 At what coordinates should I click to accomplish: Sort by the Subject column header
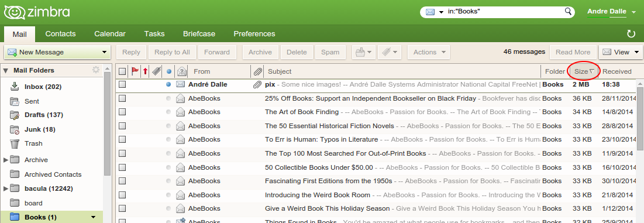(x=279, y=71)
